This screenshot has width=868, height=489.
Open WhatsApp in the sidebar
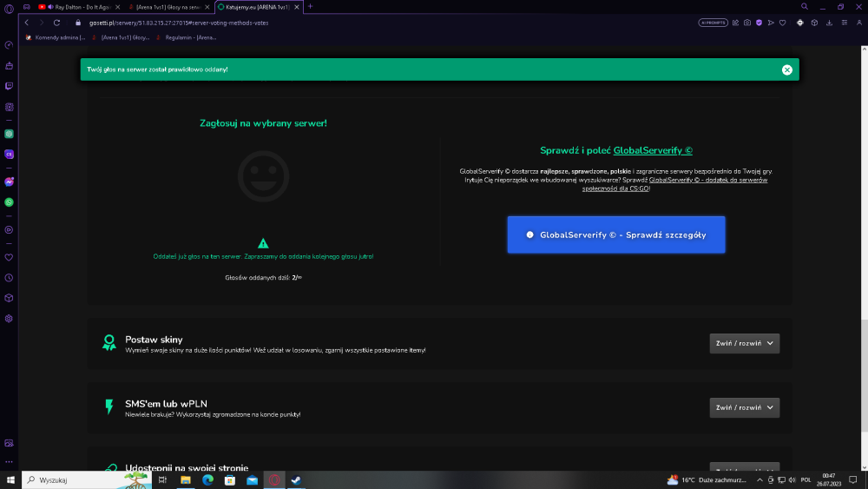(x=9, y=202)
